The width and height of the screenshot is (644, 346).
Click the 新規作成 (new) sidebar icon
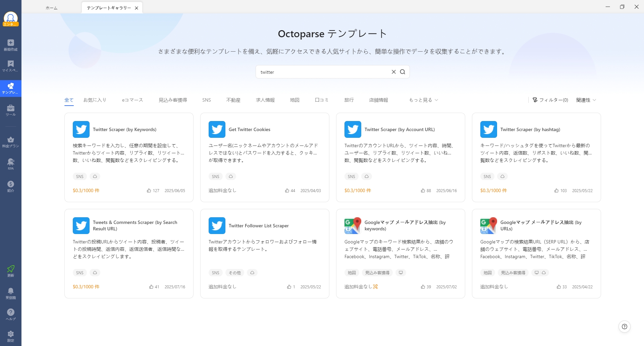click(x=11, y=45)
